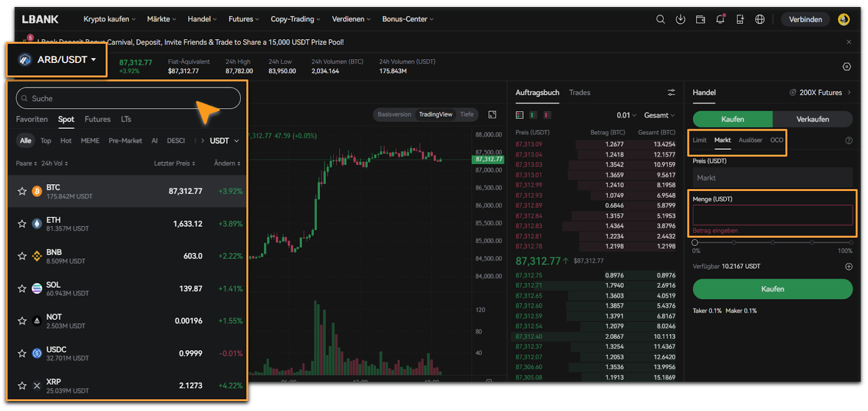This screenshot has width=868, height=411.
Task: Open order book filter settings icon
Action: 671,92
